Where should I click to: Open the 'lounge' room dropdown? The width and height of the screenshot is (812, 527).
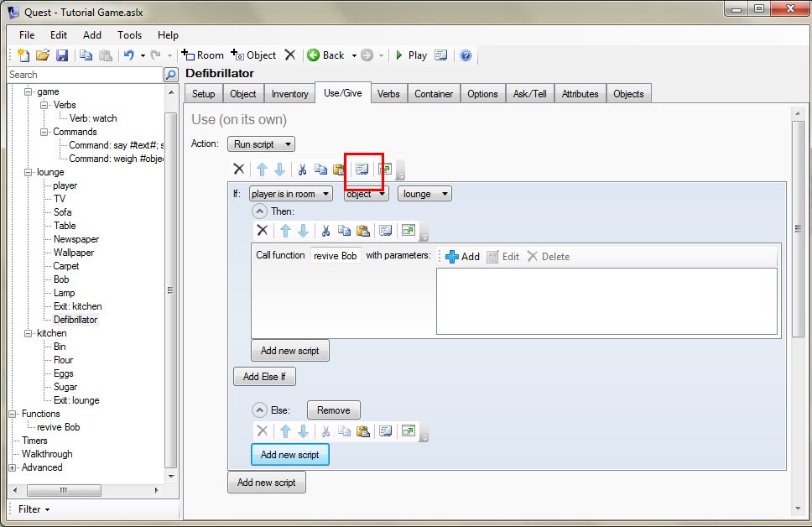pos(424,194)
